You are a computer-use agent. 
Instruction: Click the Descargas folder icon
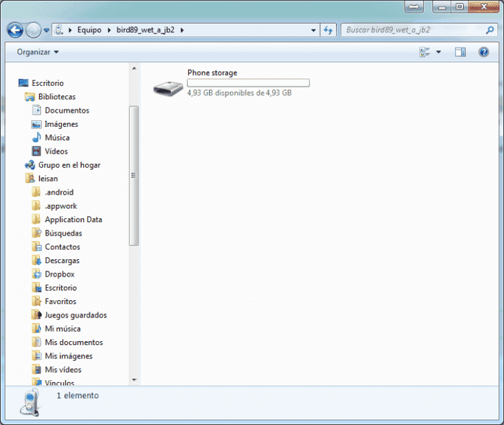click(37, 261)
